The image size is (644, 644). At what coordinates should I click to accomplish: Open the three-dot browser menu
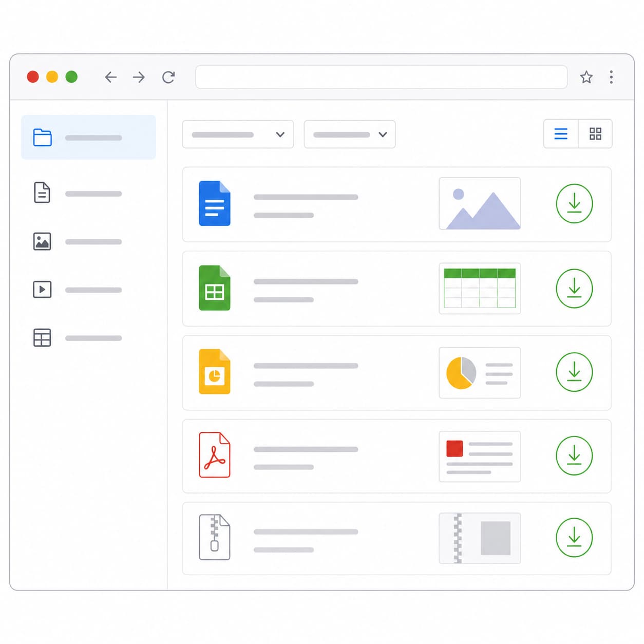click(611, 77)
